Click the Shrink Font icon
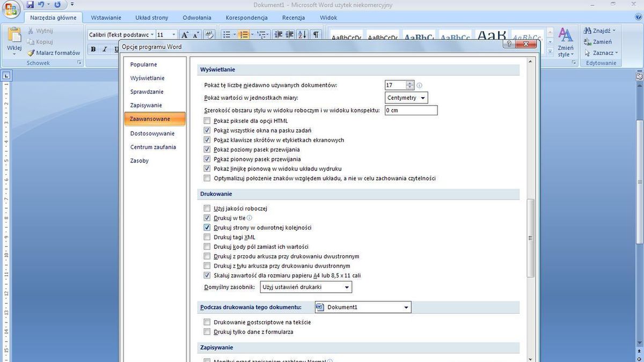Screen dimensions: 644x362 point(197,34)
